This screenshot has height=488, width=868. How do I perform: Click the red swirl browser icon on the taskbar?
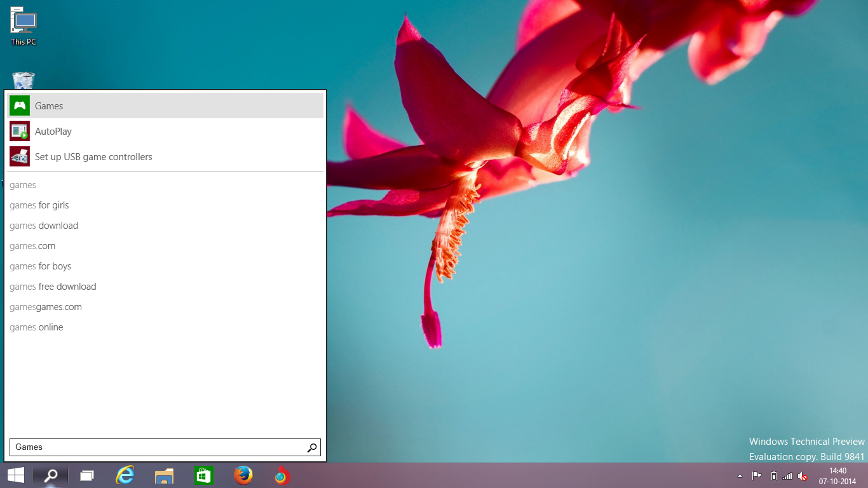click(282, 475)
